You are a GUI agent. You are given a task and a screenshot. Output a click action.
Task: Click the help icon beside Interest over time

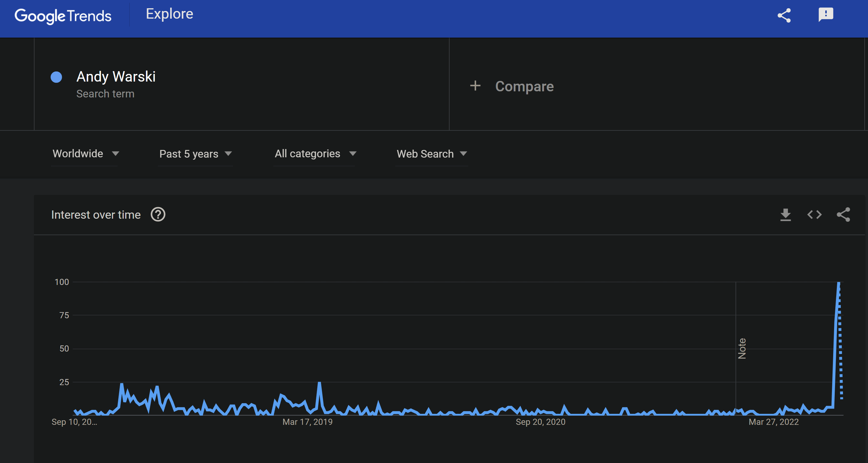pos(158,215)
